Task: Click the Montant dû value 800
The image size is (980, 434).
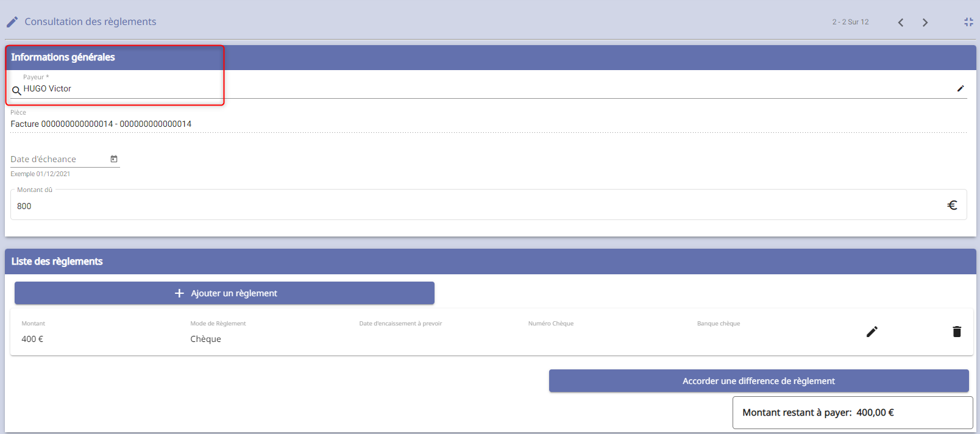Action: point(24,206)
